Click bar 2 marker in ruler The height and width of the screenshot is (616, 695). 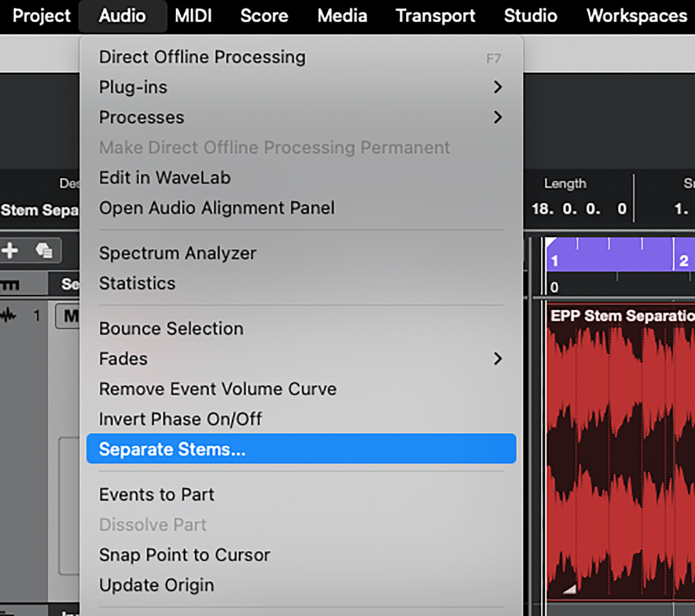(x=684, y=261)
